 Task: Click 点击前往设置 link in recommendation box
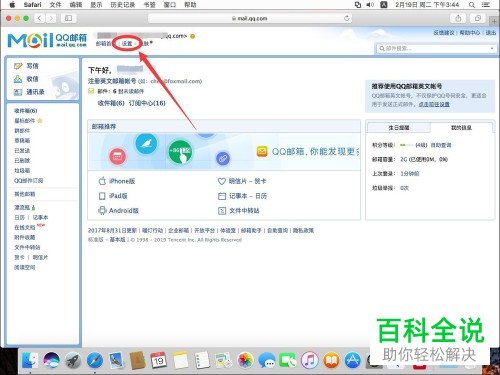pos(434,104)
